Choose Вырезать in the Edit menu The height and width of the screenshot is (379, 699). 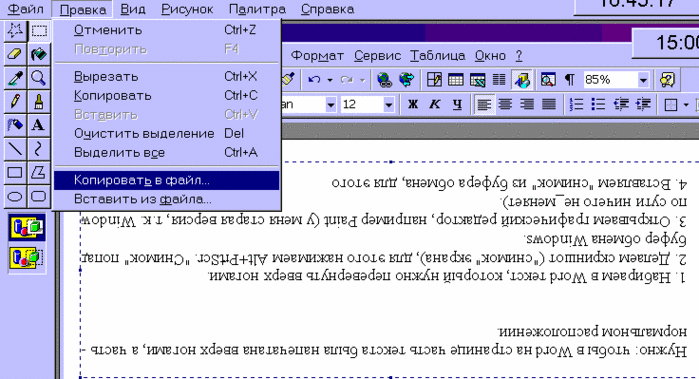pos(167,77)
